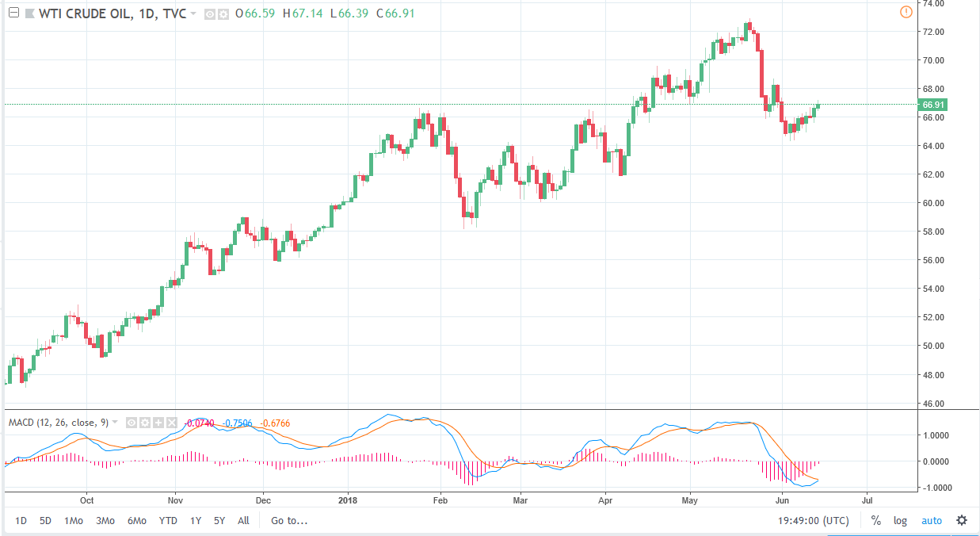Collapse the chart legend with the minus box
This screenshot has width=980, height=536.
12,13
